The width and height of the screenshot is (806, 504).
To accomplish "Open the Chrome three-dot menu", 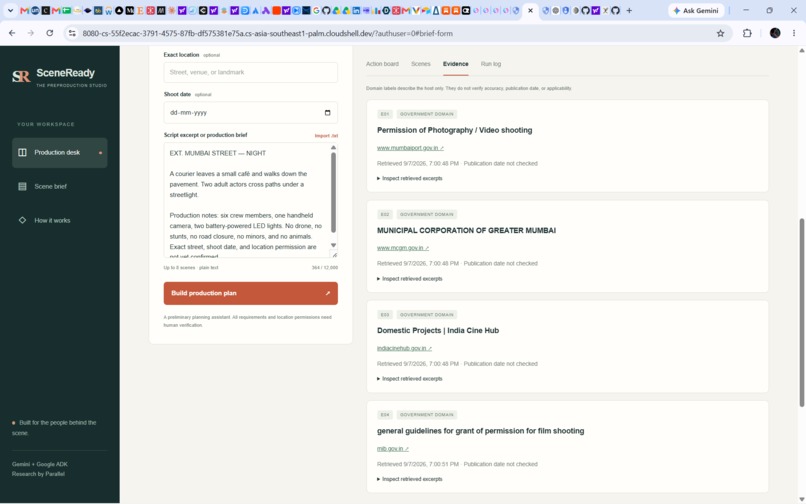I will pos(794,33).
